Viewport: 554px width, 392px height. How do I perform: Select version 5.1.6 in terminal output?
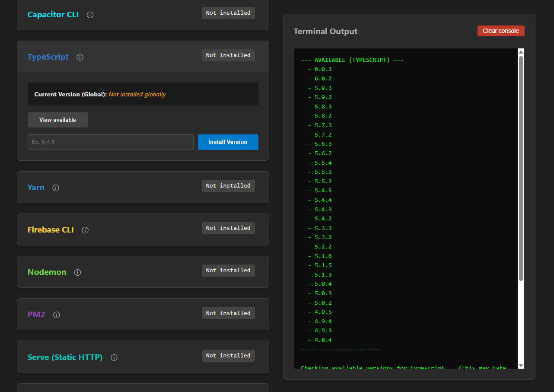pos(323,256)
